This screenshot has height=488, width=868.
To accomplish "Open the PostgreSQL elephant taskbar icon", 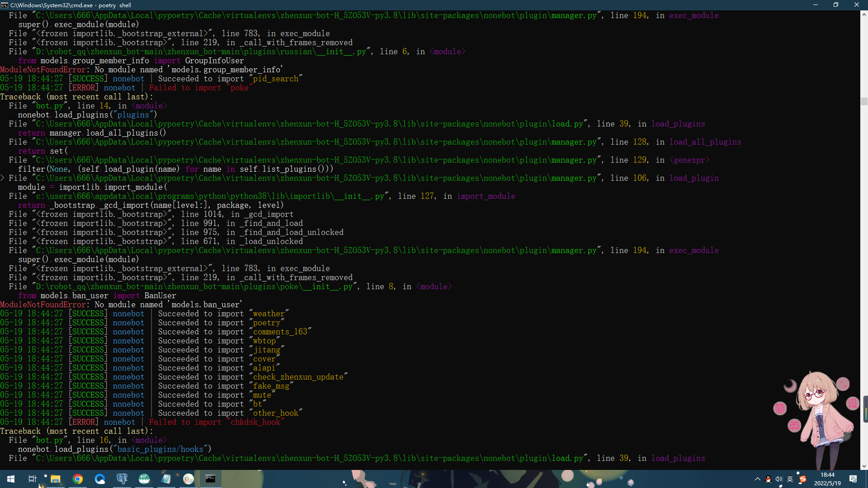I will [122, 479].
